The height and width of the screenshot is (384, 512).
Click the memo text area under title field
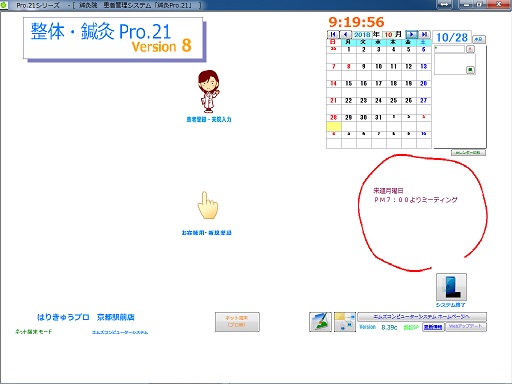click(455, 64)
